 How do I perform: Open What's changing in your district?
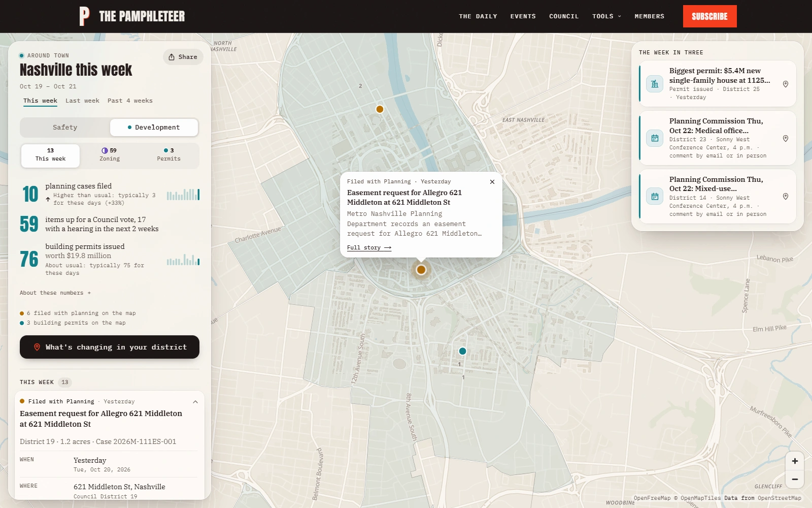[x=110, y=347]
